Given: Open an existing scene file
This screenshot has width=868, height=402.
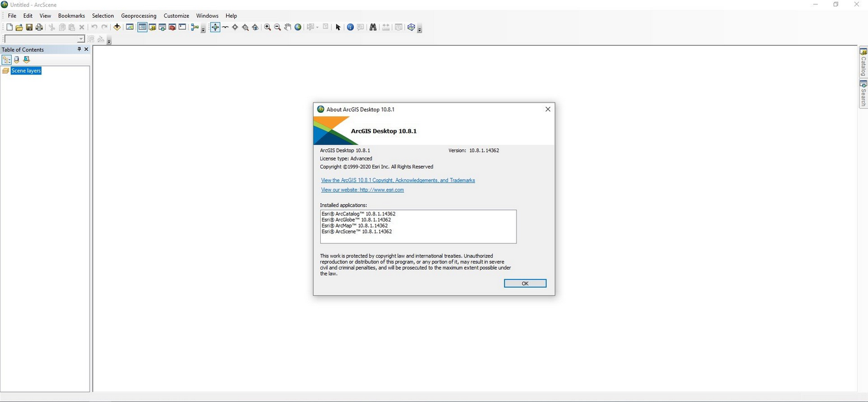Looking at the screenshot, I should click(x=19, y=27).
